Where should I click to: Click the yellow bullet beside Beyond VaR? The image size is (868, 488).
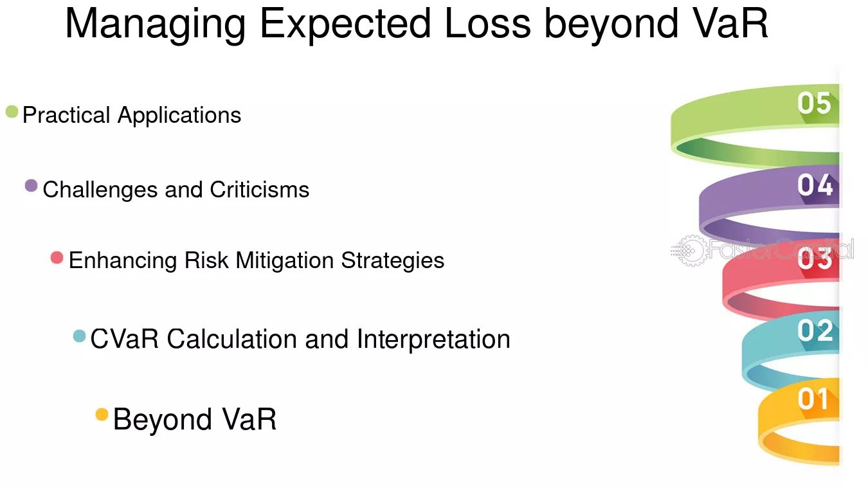pos(102,415)
